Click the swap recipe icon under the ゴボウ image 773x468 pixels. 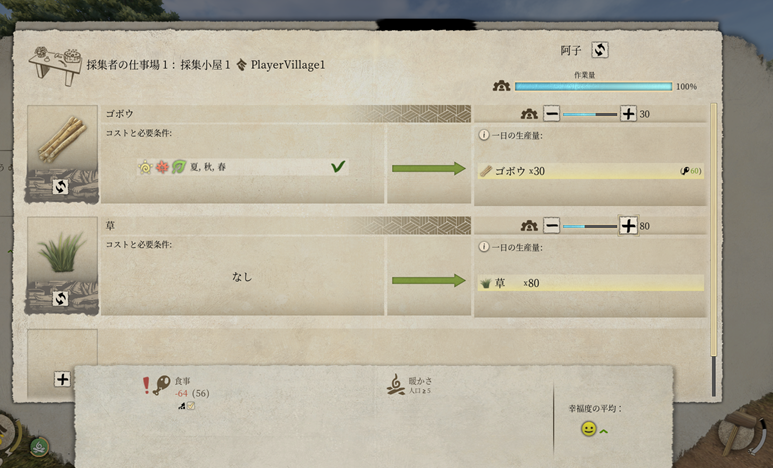(61, 187)
